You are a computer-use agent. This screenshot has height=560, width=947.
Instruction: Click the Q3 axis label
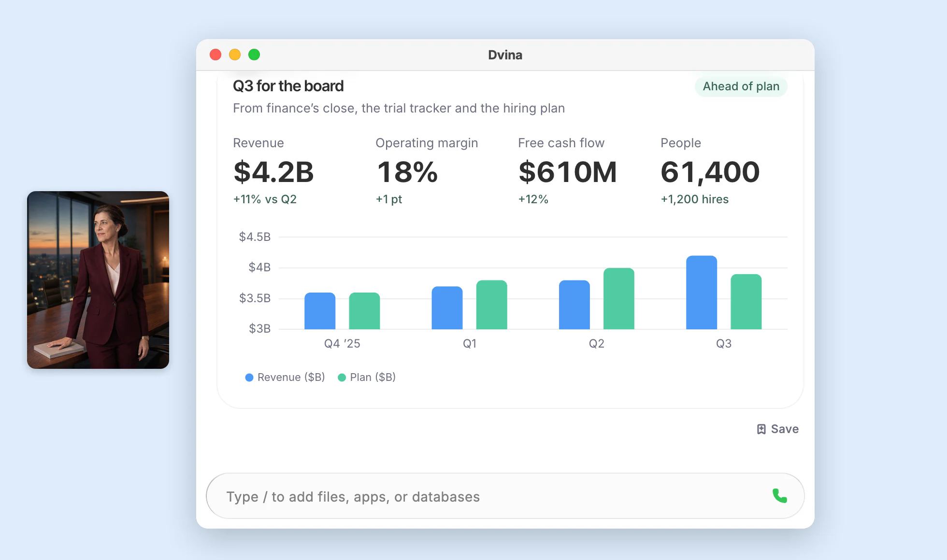click(724, 343)
